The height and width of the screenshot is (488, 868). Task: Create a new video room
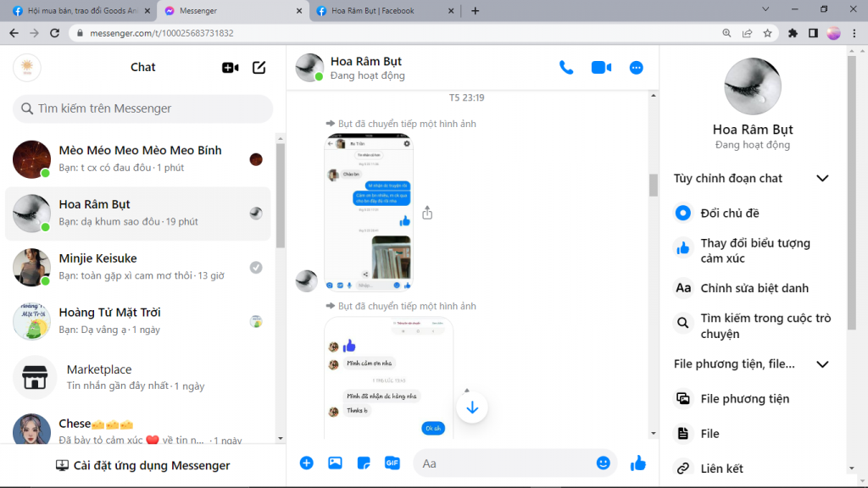[230, 68]
